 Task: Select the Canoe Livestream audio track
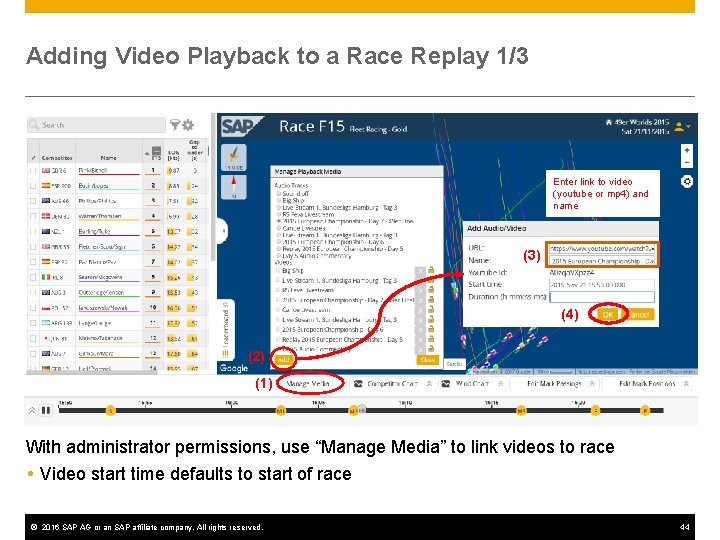[278, 228]
